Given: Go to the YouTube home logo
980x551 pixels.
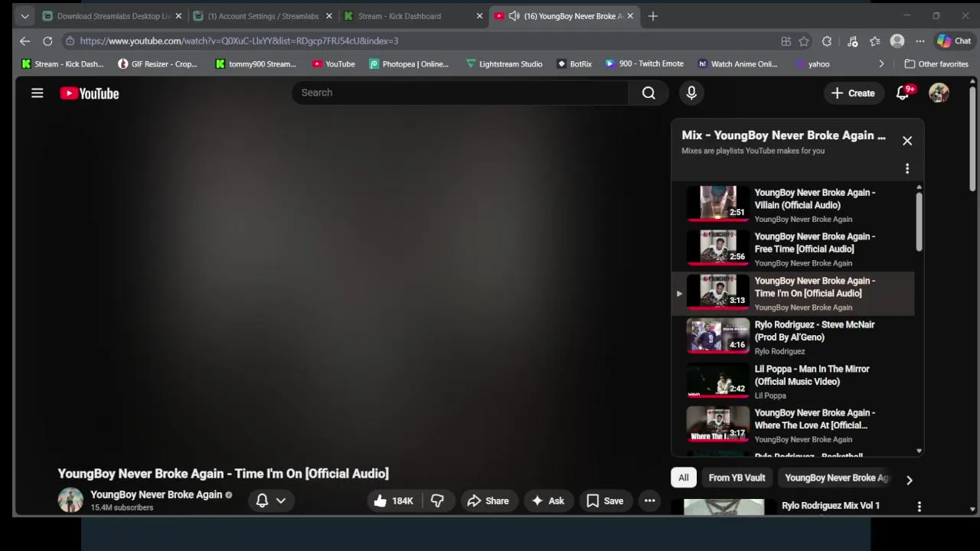Looking at the screenshot, I should coord(90,93).
